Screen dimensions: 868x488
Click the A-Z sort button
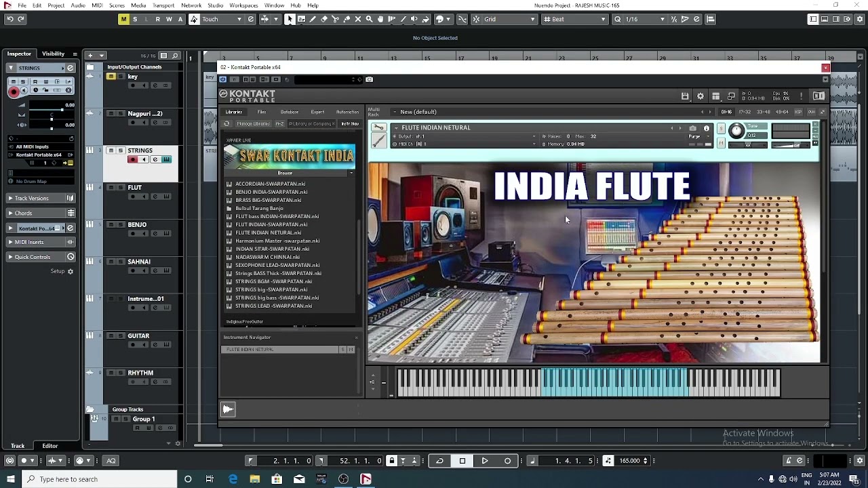coord(279,124)
